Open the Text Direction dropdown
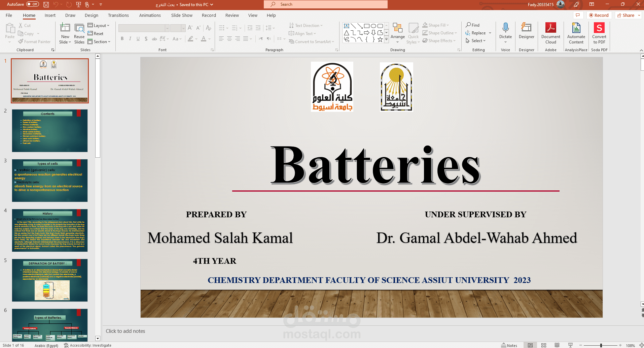The image size is (644, 348). [306, 26]
